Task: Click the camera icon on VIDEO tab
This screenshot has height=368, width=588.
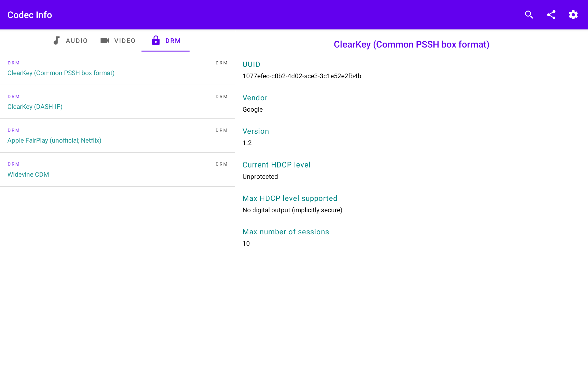Action: [x=104, y=40]
